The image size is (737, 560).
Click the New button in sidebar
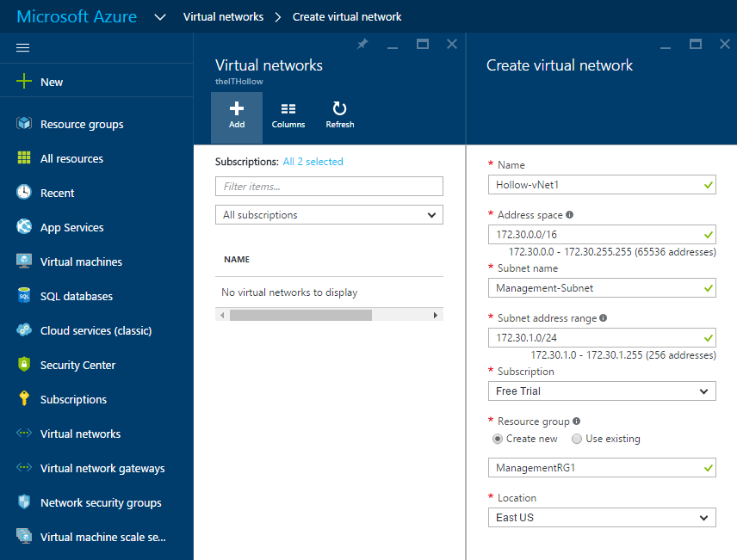[52, 82]
